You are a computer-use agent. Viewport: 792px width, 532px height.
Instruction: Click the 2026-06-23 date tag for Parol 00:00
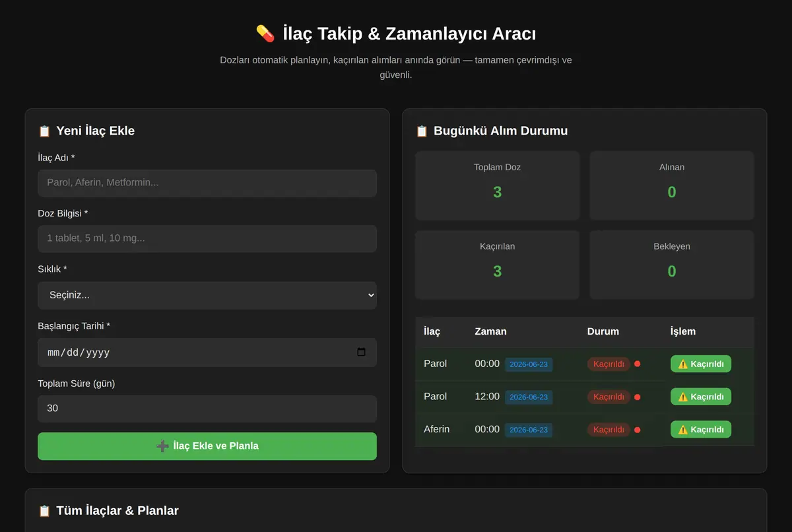click(529, 364)
